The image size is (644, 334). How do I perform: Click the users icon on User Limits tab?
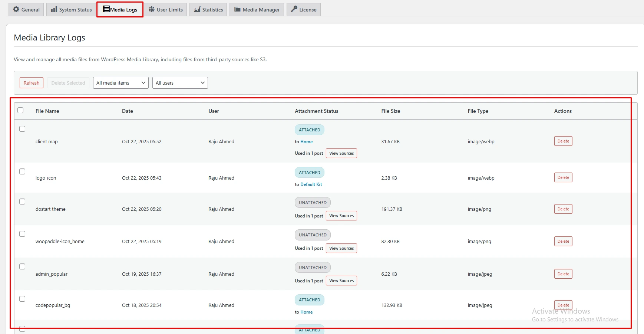coord(152,9)
